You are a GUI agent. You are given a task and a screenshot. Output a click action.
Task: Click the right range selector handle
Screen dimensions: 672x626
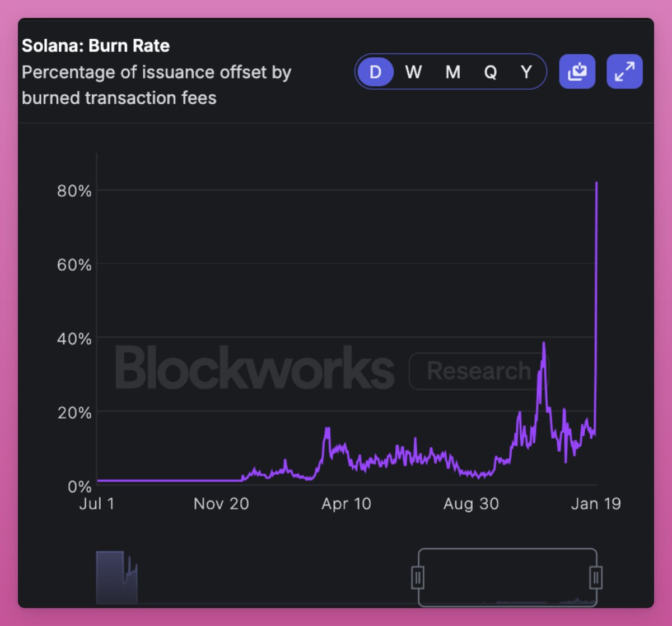pos(596,577)
